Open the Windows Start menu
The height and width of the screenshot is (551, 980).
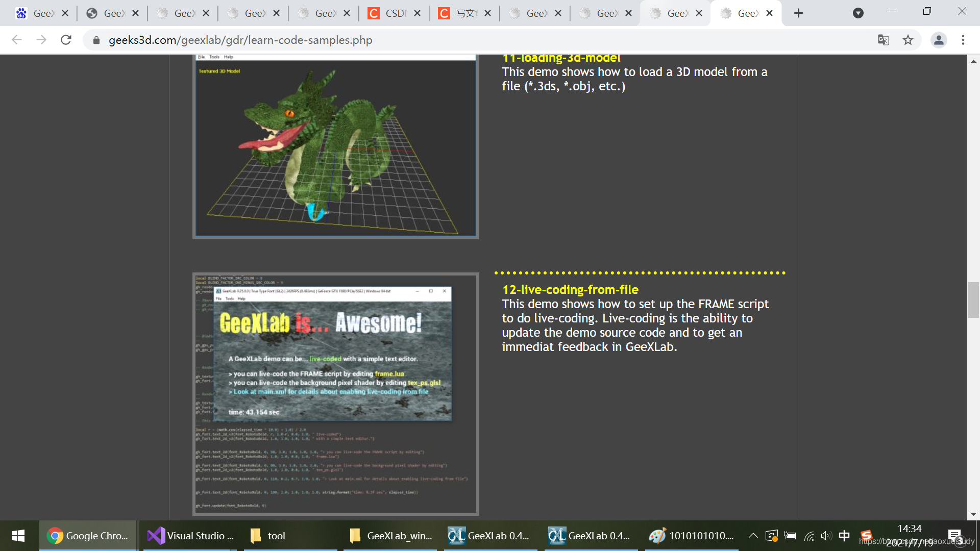click(x=18, y=536)
